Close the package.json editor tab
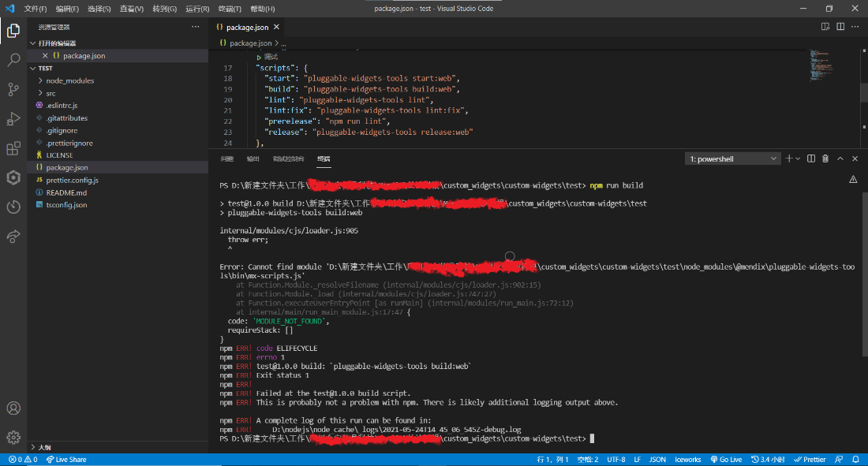The width and height of the screenshot is (868, 466). click(276, 27)
